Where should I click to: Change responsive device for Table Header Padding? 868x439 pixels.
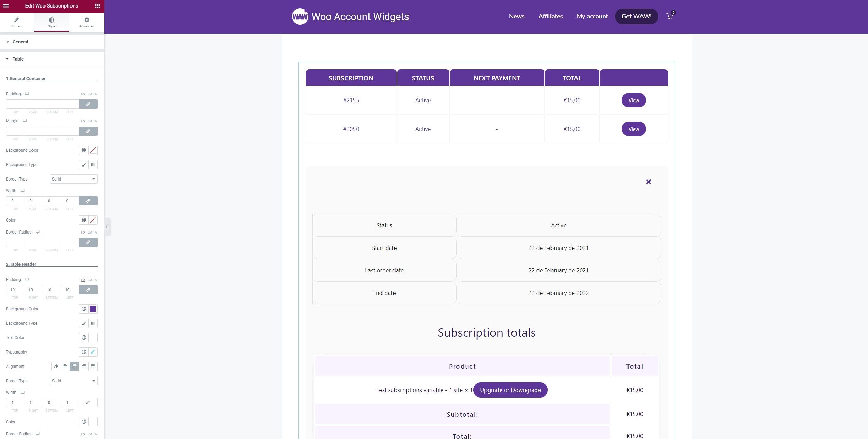point(27,279)
